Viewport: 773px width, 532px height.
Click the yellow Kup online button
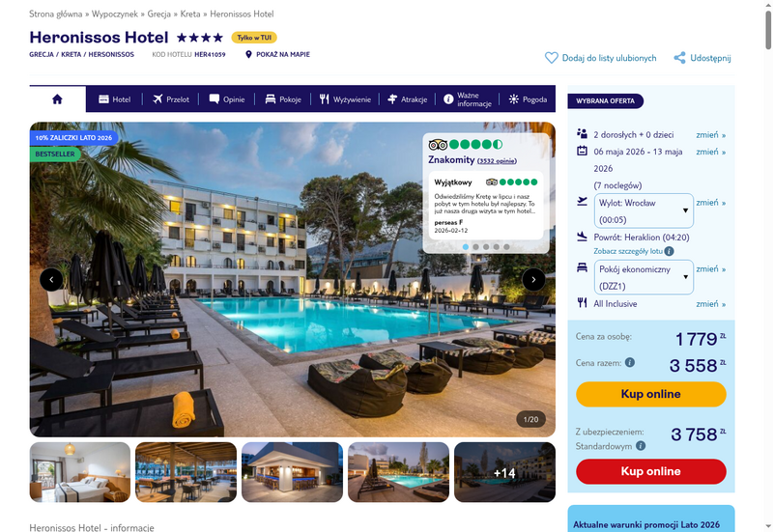point(650,394)
